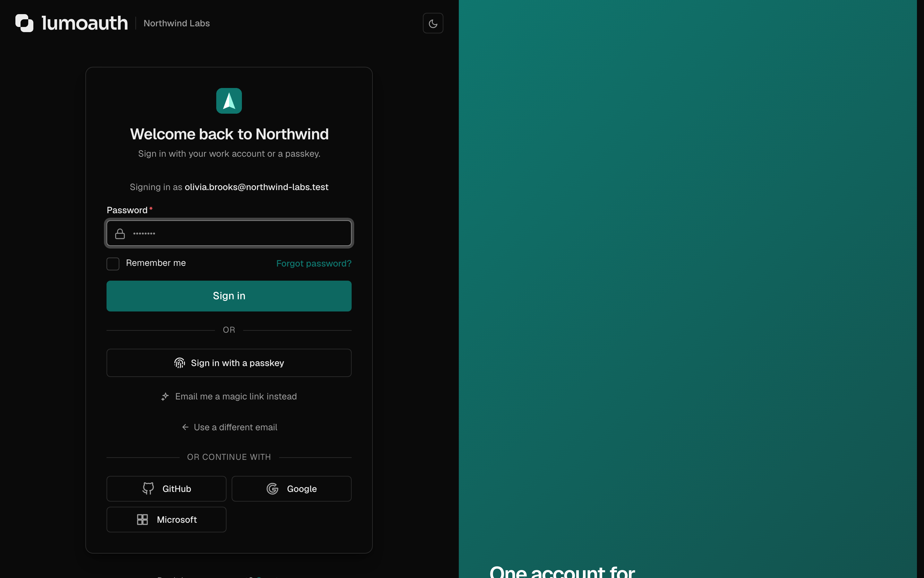Screen dimensions: 924x578
Task: Continue with the GitHub button
Action: 167,488
